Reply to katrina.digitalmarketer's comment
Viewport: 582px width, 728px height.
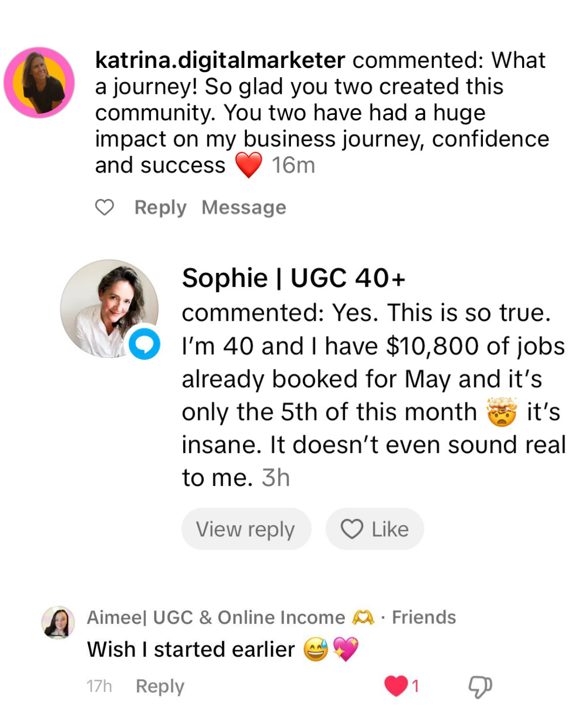(x=160, y=208)
